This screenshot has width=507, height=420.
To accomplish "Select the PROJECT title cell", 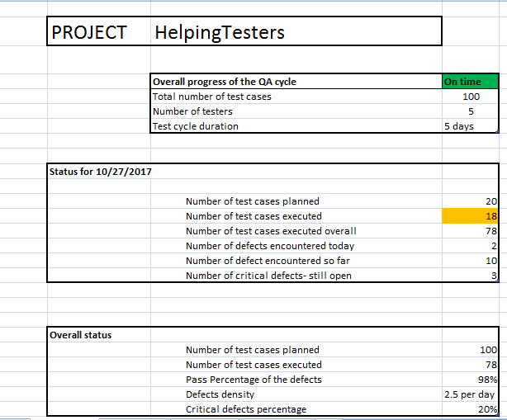I will [99, 31].
